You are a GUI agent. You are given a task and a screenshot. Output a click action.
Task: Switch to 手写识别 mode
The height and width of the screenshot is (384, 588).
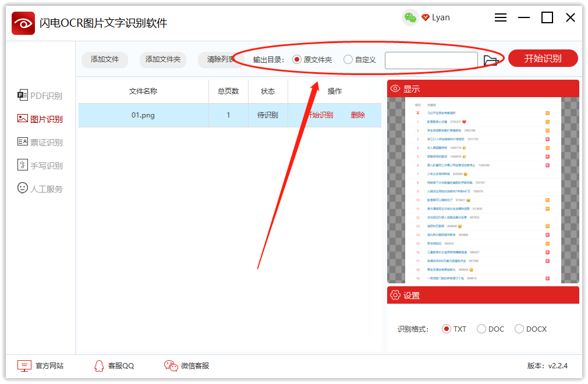(40, 165)
